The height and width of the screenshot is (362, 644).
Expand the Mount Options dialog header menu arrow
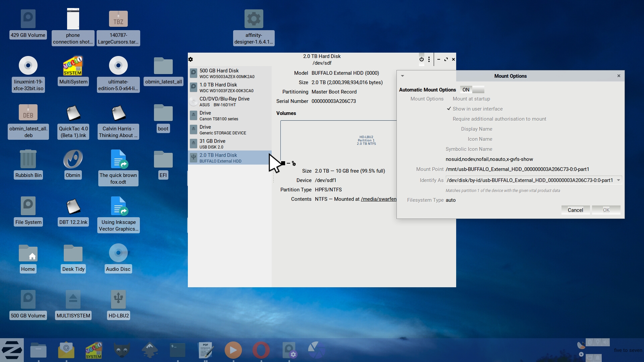click(402, 76)
